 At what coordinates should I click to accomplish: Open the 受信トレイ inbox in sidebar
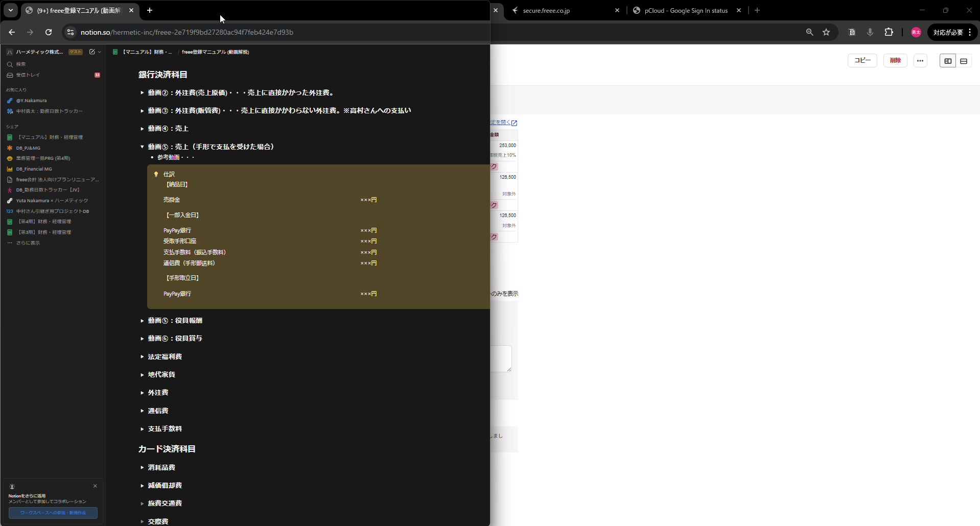pyautogui.click(x=28, y=75)
